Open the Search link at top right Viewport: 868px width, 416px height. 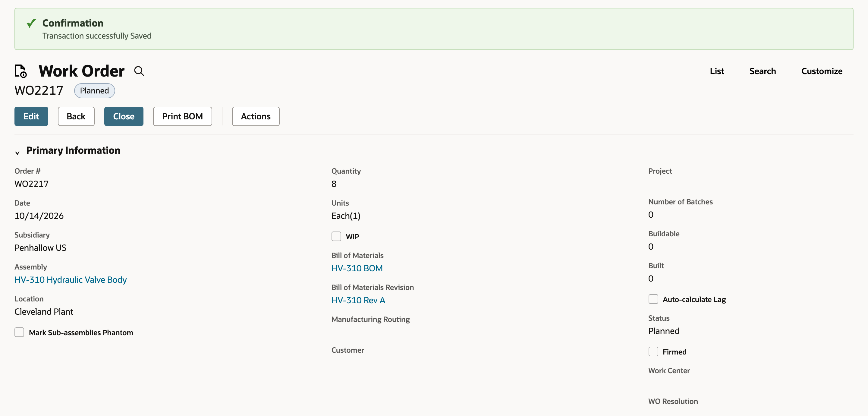[762, 71]
